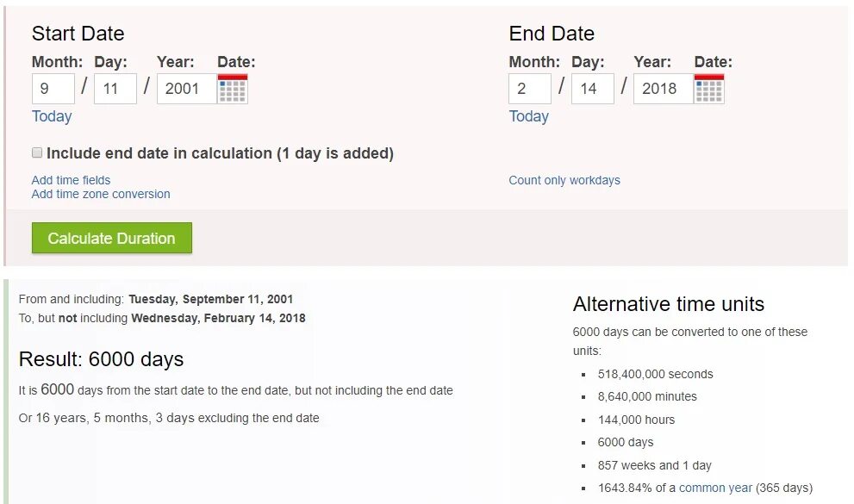
Task: Click the Start Date Year field
Action: coord(184,89)
